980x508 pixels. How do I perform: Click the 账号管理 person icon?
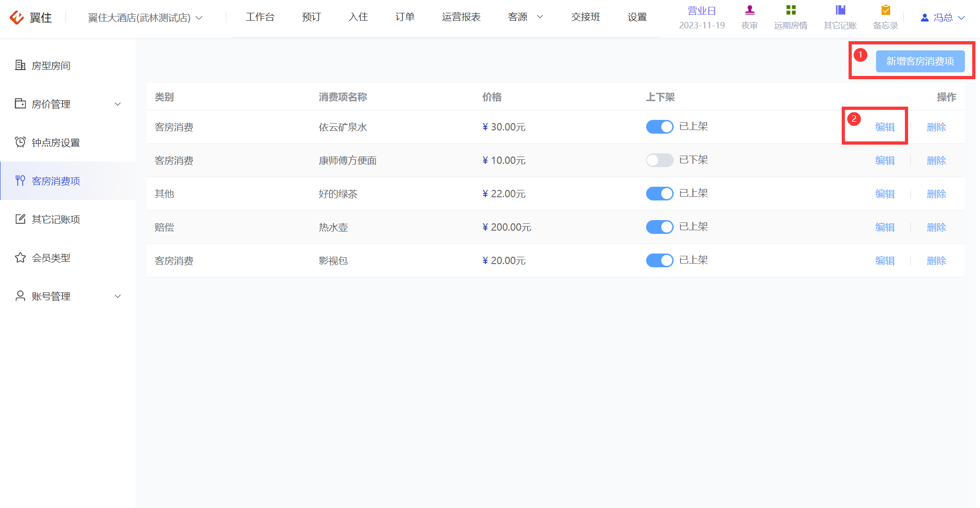20,296
